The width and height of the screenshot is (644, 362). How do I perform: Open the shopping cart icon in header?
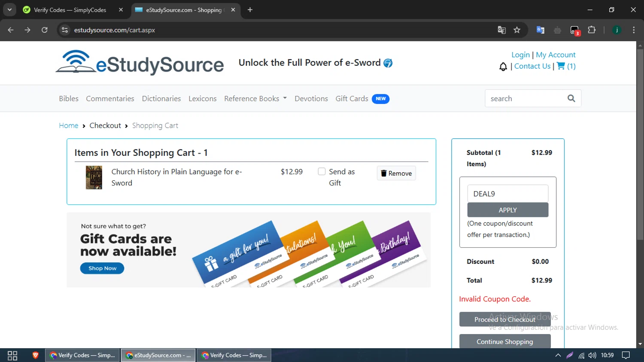[561, 66]
